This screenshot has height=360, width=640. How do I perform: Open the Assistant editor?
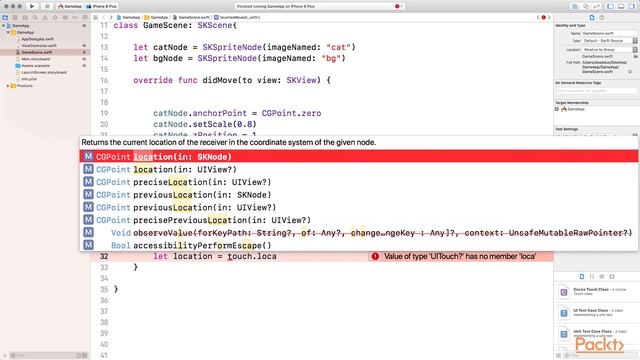[x=586, y=6]
